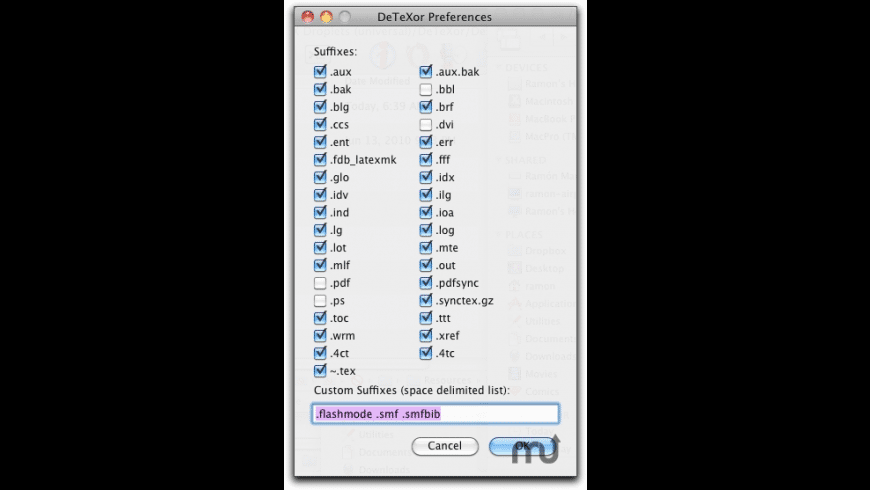Toggle the .ent checkbox
870x490 pixels.
tap(320, 142)
